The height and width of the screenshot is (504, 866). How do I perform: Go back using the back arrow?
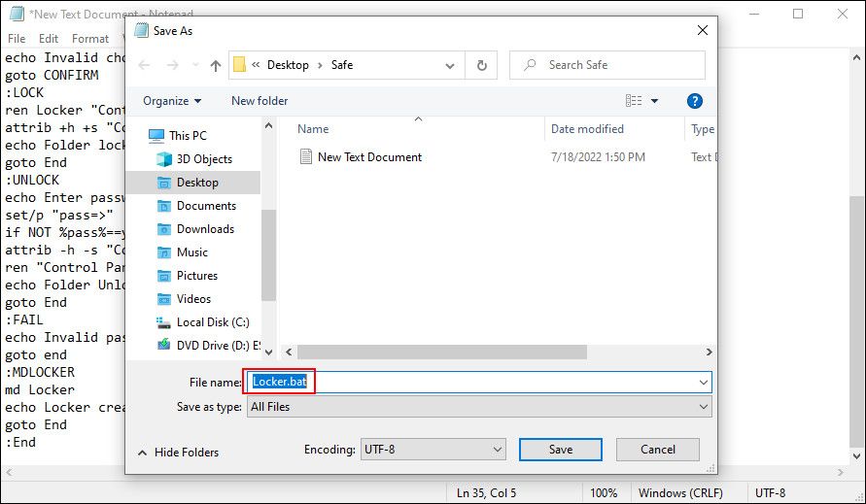pyautogui.click(x=144, y=65)
